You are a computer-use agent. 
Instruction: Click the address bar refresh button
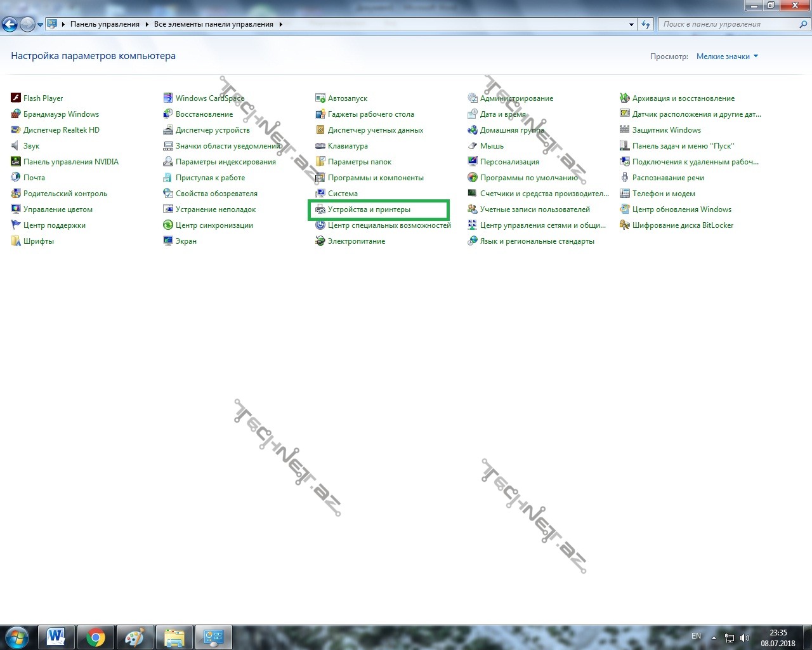[x=646, y=24]
